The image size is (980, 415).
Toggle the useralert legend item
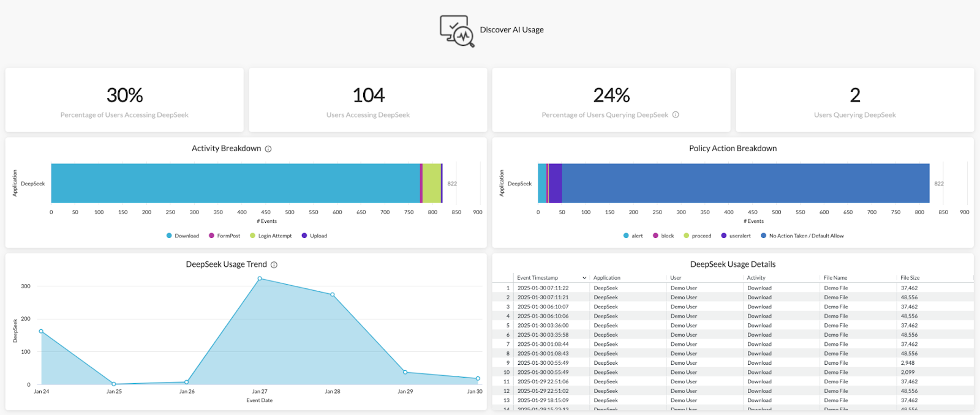[x=736, y=236]
